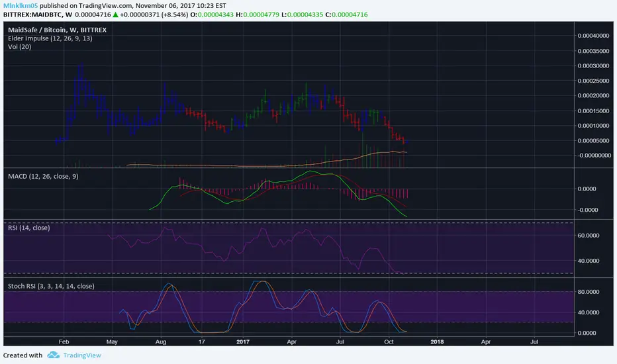Select the Elder Impulse (12, 26, 9, 13) label
617x364 pixels.
point(50,38)
